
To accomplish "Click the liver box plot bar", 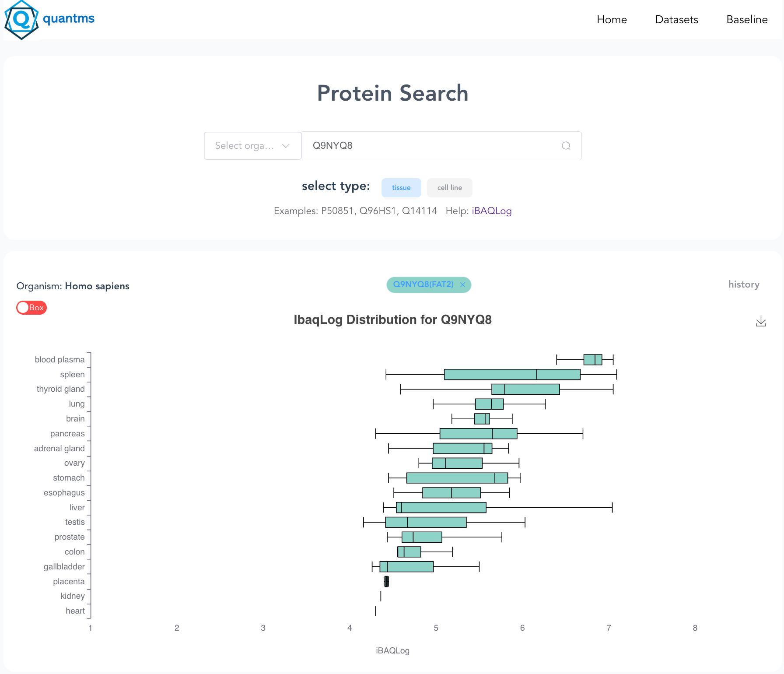I will 441,508.
